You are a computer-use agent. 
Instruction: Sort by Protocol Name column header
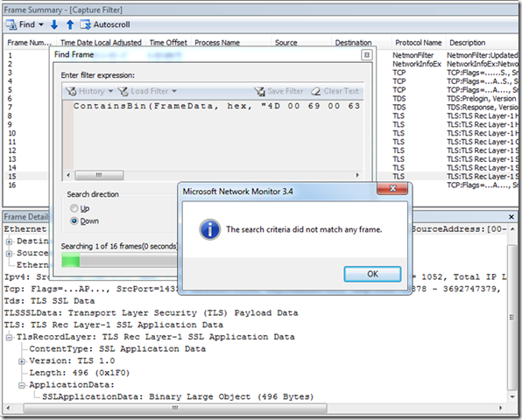[x=418, y=43]
